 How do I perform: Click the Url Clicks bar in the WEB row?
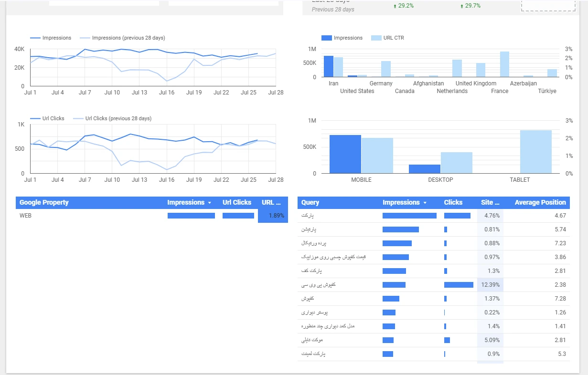pos(238,216)
